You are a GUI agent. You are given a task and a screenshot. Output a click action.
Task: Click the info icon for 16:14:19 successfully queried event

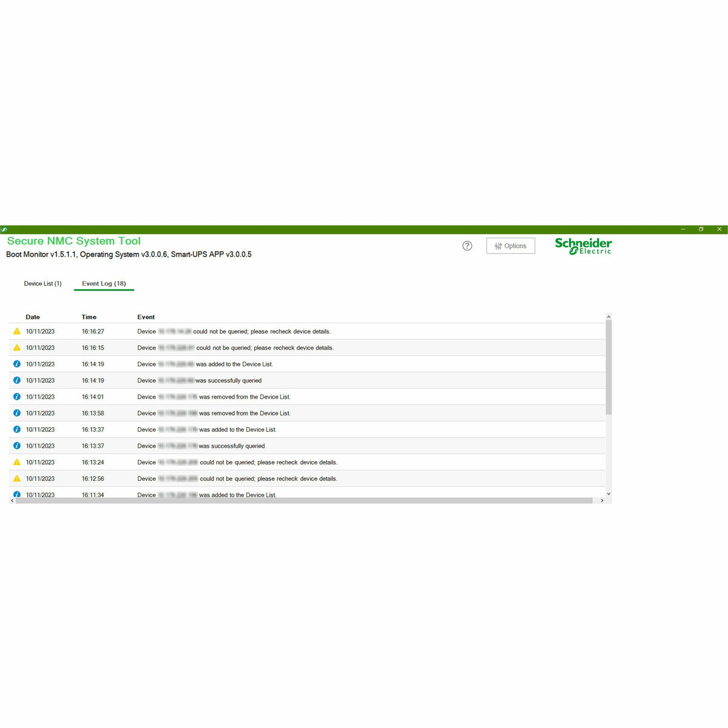tap(17, 380)
